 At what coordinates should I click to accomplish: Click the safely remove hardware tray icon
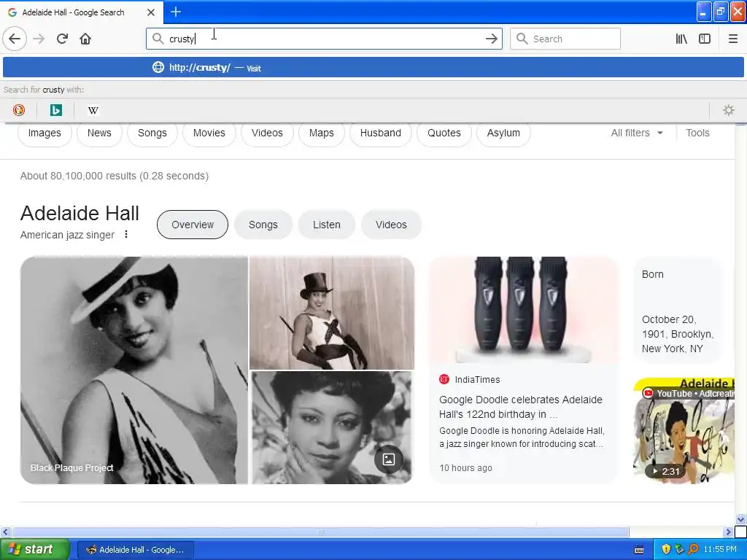[x=679, y=549]
